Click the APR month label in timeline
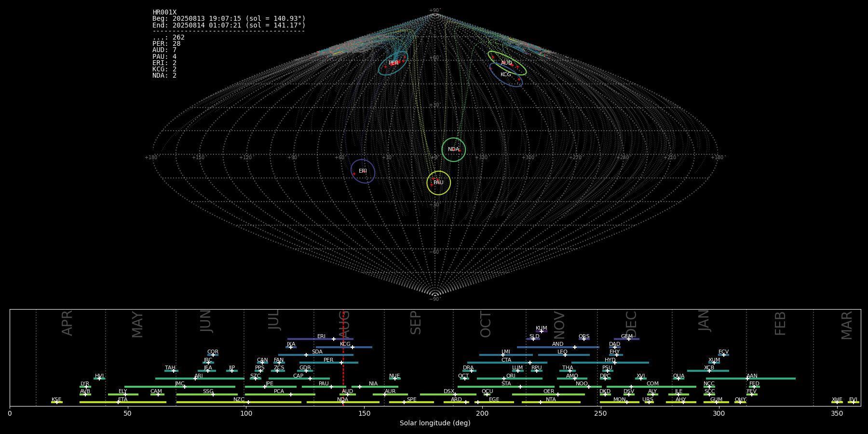Viewport: 868px width, 434px height. (68, 323)
